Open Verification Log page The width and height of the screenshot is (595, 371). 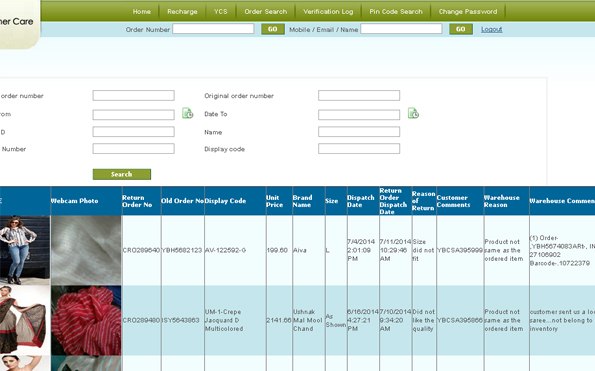pos(328,12)
